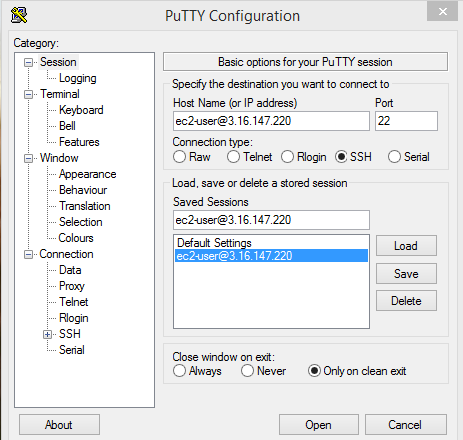Set close window on exit to Always
This screenshot has height=440, width=463.
pyautogui.click(x=179, y=371)
